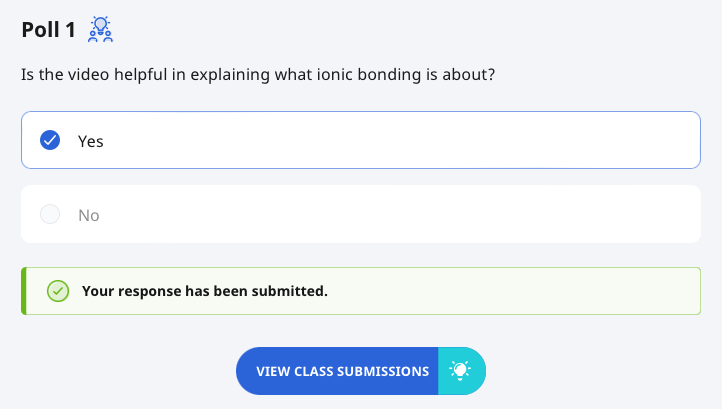Click the green check icon in submission banner
The image size is (722, 409).
click(x=58, y=291)
